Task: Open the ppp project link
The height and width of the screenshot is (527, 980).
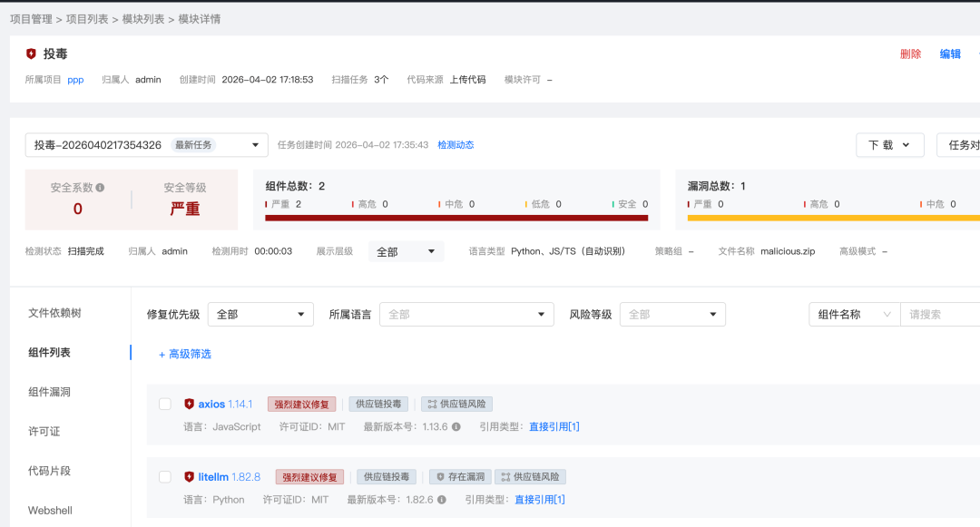Action: tap(75, 79)
